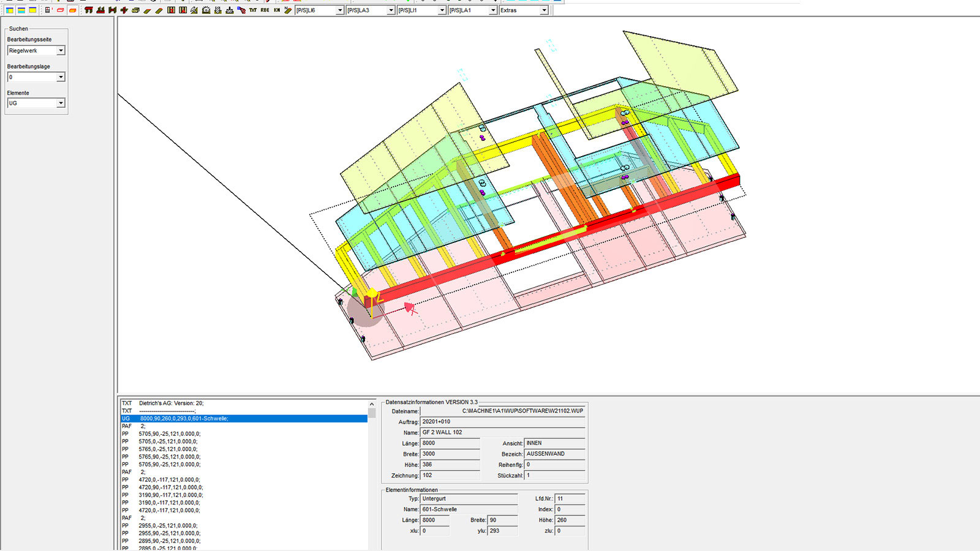
Task: Click the TXT toolbar button
Action: (252, 10)
